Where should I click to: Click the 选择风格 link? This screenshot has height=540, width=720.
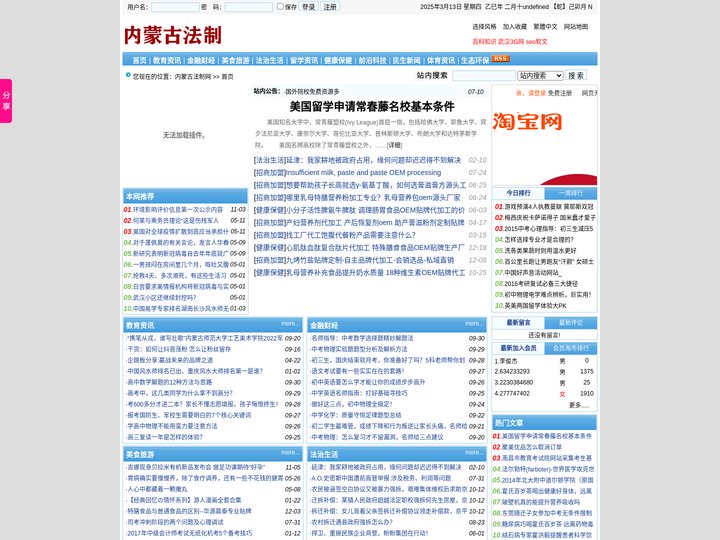click(x=484, y=27)
